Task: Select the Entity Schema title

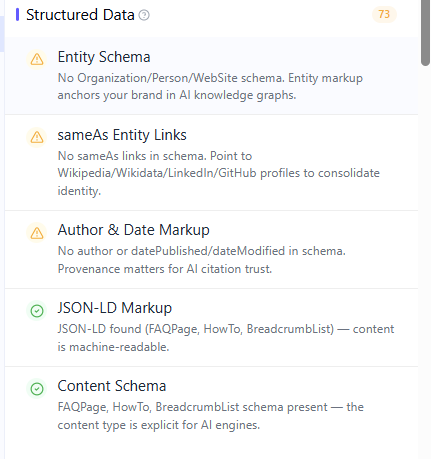Action: pos(104,57)
